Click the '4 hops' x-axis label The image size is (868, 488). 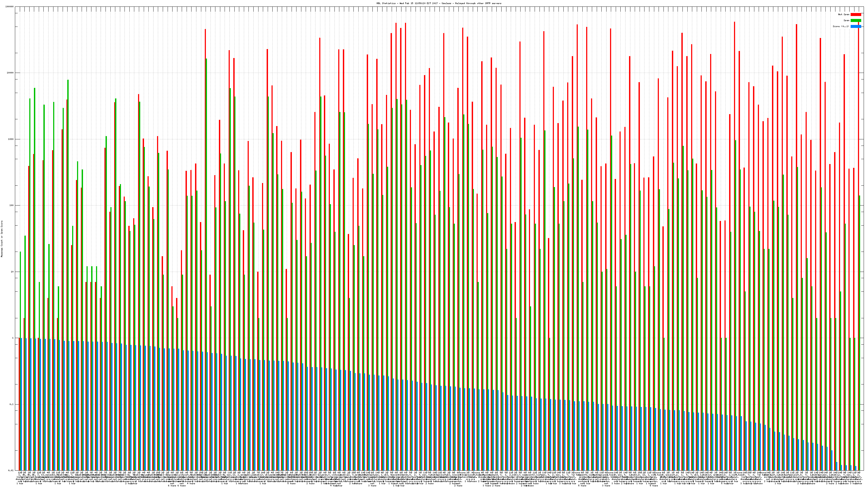[191, 484]
